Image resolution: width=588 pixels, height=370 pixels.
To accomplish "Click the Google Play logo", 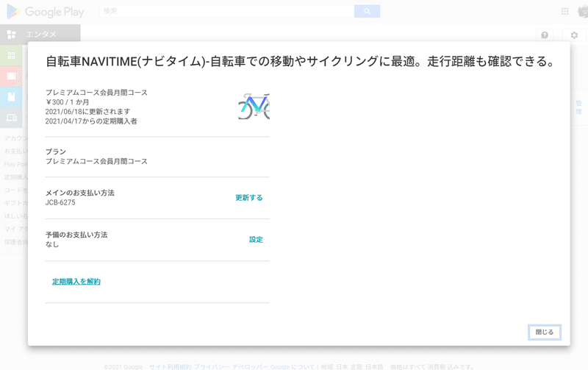I will click(x=46, y=12).
